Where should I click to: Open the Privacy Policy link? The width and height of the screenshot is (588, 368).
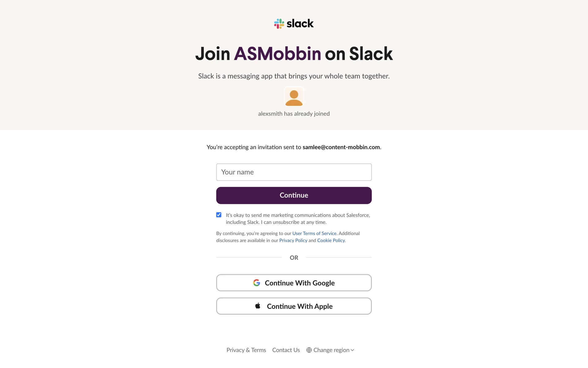click(x=293, y=240)
